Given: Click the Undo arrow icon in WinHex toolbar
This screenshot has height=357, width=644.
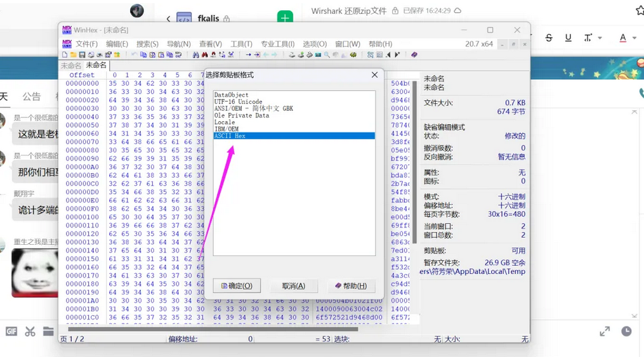Looking at the screenshot, I should 134,55.
